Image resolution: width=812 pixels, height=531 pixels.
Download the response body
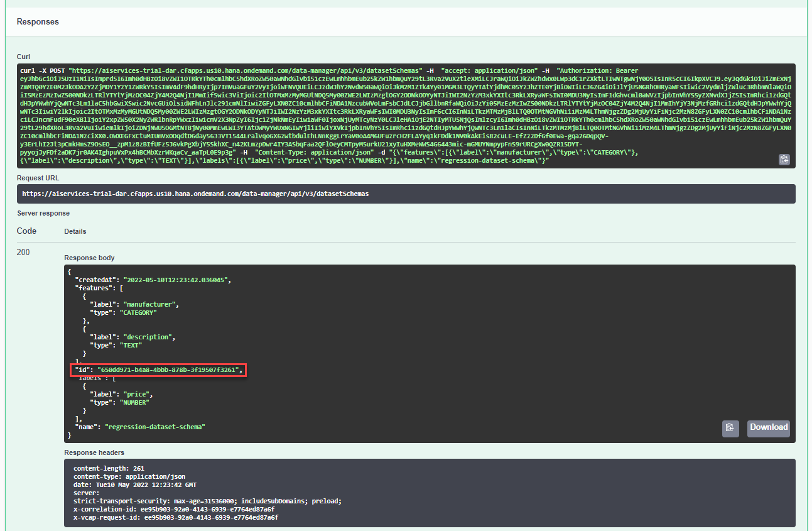[769, 428]
